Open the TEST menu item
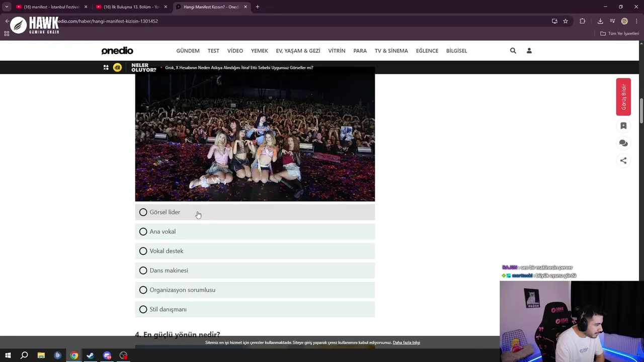This screenshot has height=362, width=644. pos(213,51)
